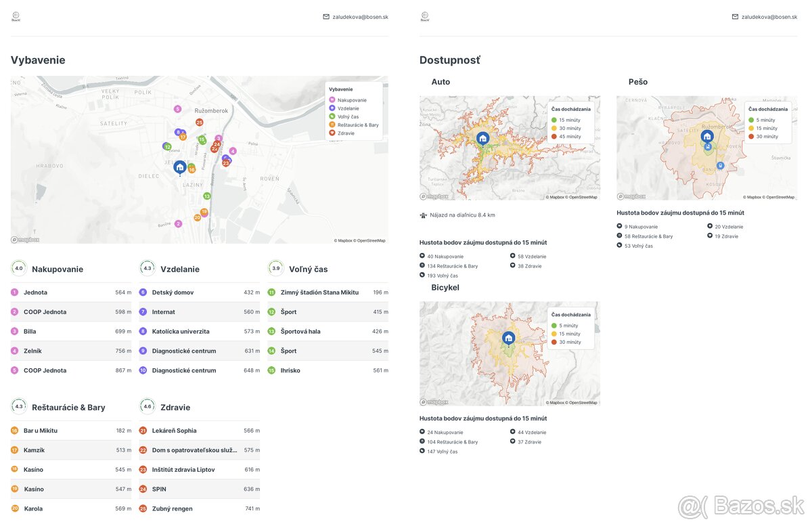Select the Lekáreň Sophia list entry
812x526 pixels.
[x=174, y=431]
